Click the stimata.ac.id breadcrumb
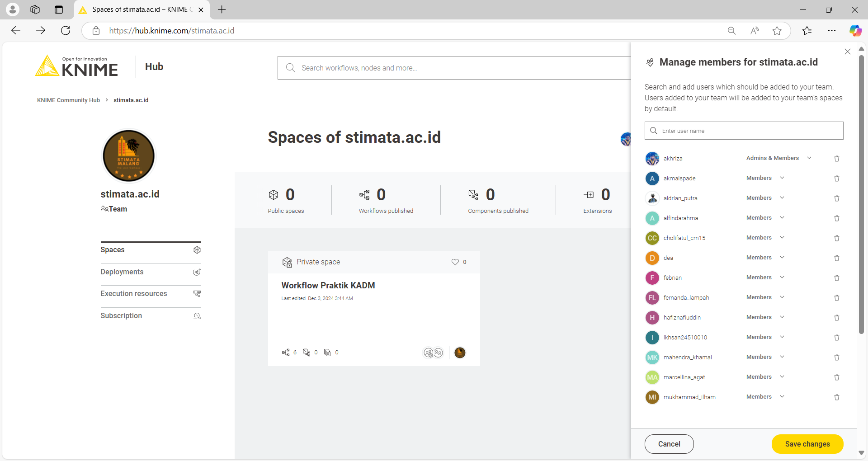Viewport: 868px width, 461px height. [x=131, y=100]
